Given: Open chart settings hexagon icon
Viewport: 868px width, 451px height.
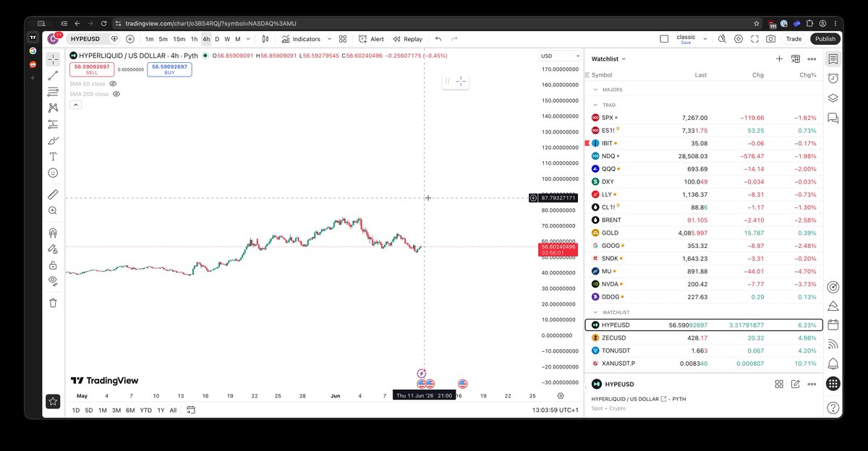Looking at the screenshot, I should [x=739, y=39].
